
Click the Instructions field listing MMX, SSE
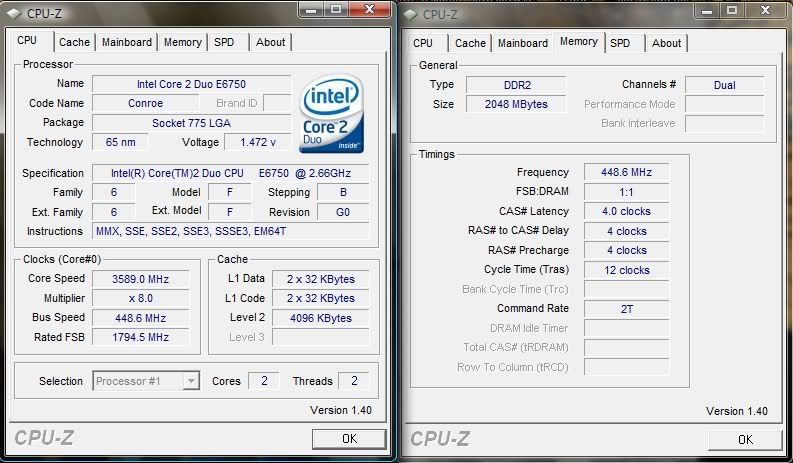(231, 231)
